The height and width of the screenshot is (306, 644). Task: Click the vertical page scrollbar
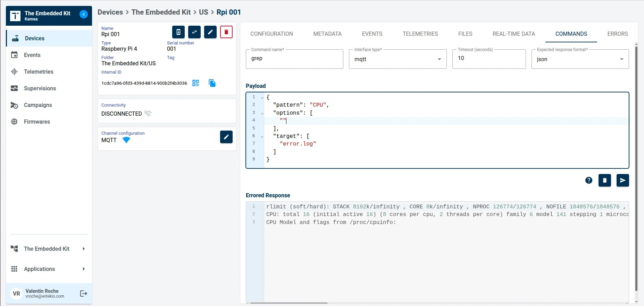point(636,168)
